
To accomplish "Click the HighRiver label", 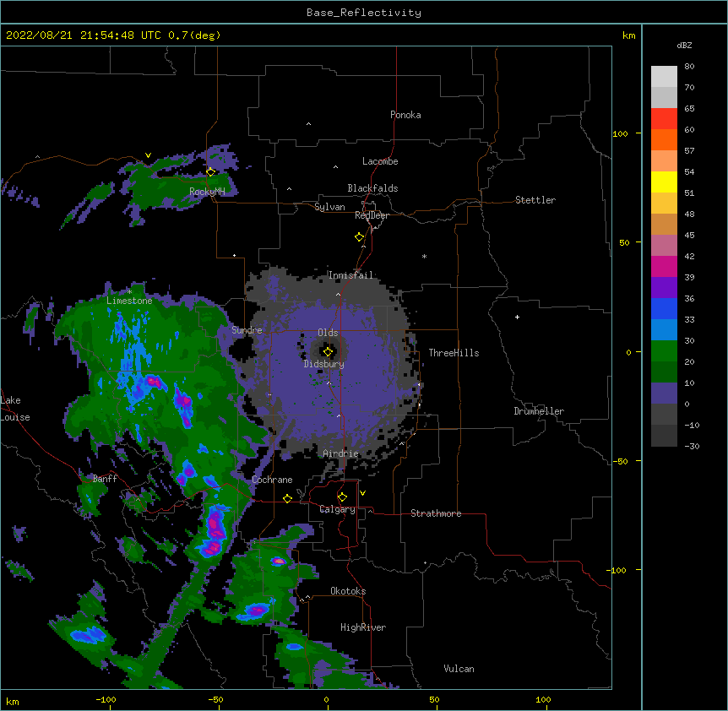I will click(363, 627).
